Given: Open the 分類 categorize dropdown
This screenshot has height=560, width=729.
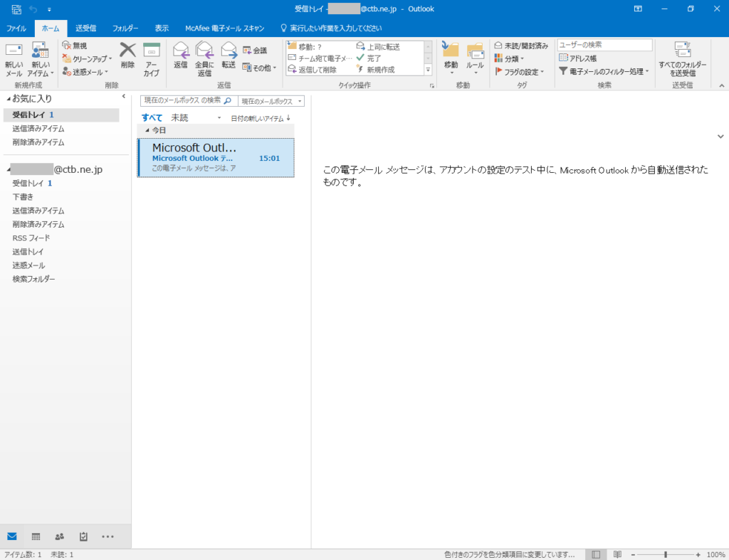Looking at the screenshot, I should (509, 58).
